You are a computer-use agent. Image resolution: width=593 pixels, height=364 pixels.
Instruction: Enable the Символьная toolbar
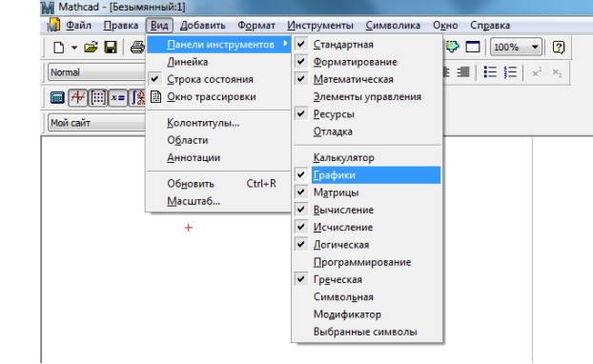coord(367,296)
